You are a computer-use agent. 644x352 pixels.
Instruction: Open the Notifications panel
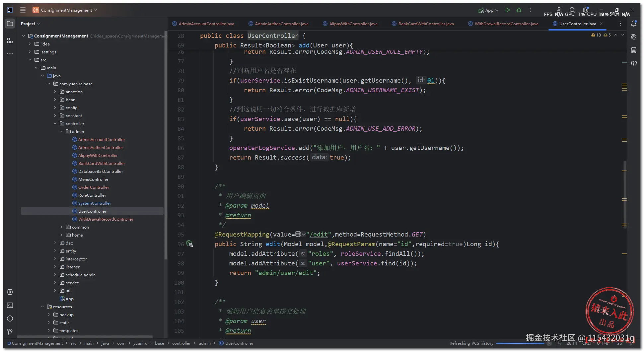click(634, 24)
